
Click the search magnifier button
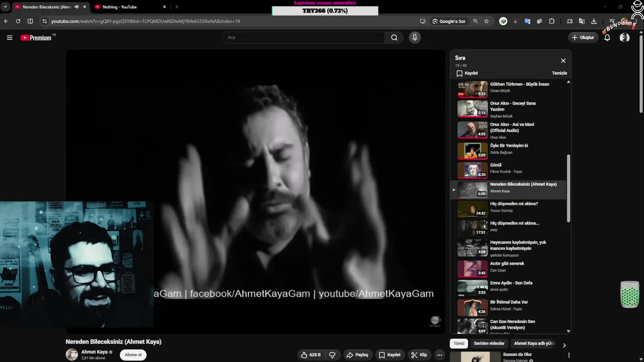pyautogui.click(x=394, y=38)
